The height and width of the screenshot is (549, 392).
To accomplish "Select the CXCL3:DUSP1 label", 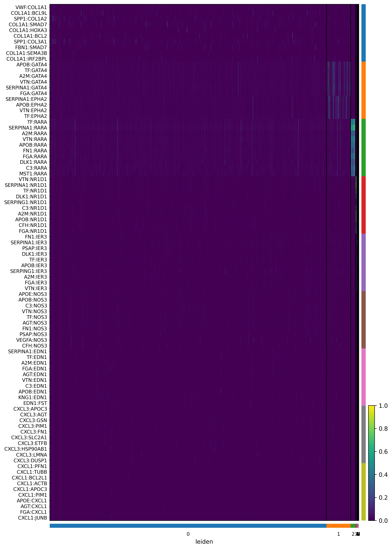I will (x=30, y=460).
